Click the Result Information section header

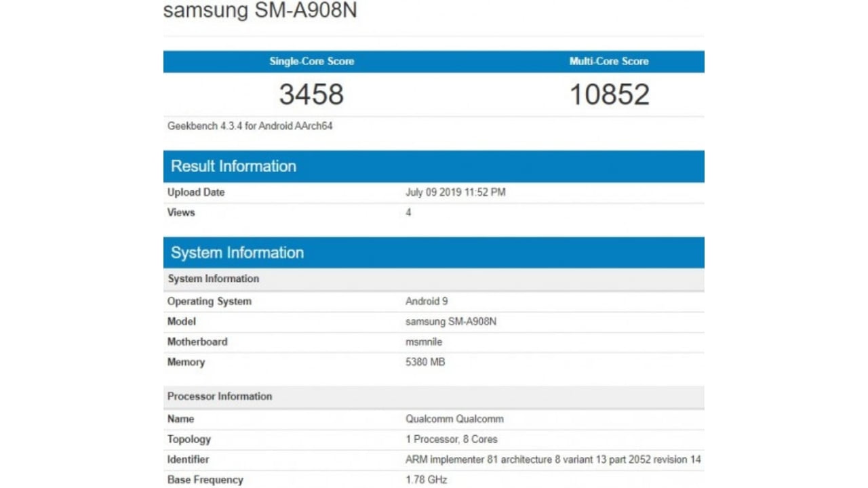click(233, 165)
